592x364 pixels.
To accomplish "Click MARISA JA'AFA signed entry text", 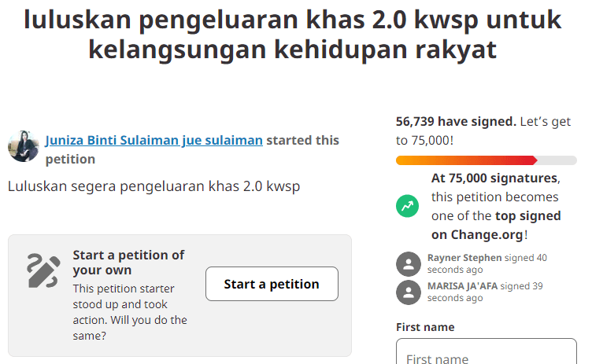I will click(485, 292).
